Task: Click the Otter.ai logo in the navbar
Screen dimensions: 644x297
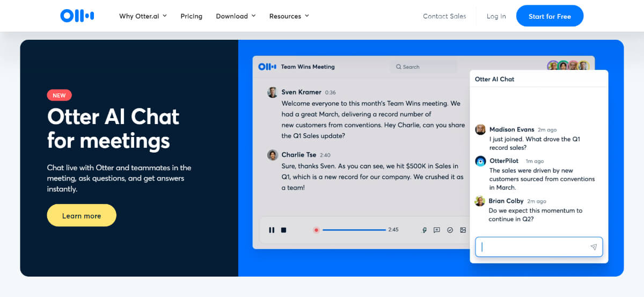Action: pos(77,16)
